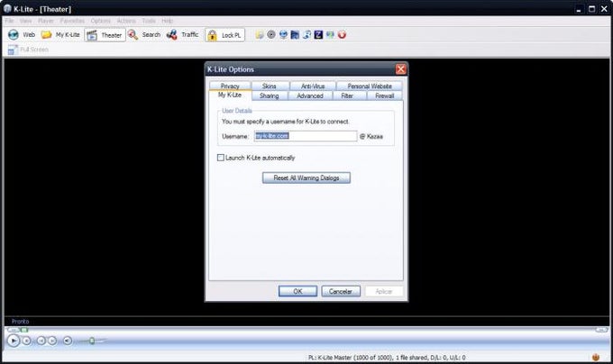Click the Full Screen toolbar button
The height and width of the screenshot is (364, 613).
[x=28, y=50]
